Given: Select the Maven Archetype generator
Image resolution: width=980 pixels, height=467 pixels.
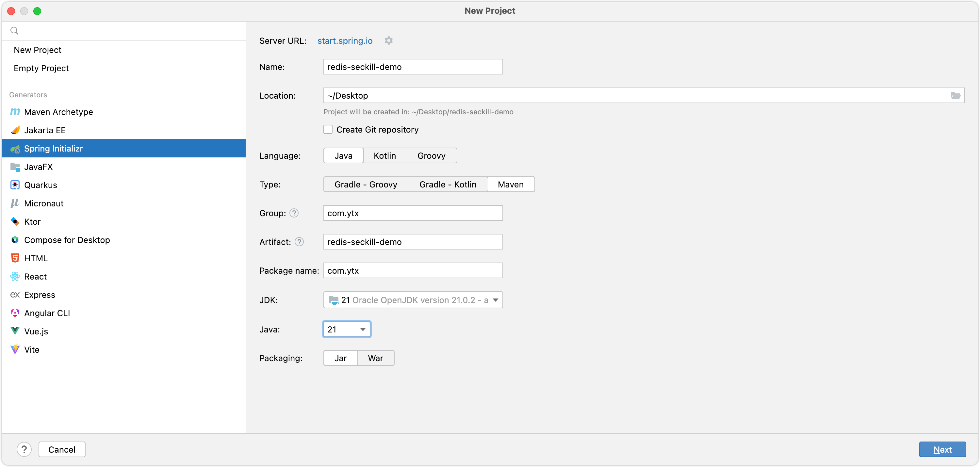Looking at the screenshot, I should tap(58, 112).
